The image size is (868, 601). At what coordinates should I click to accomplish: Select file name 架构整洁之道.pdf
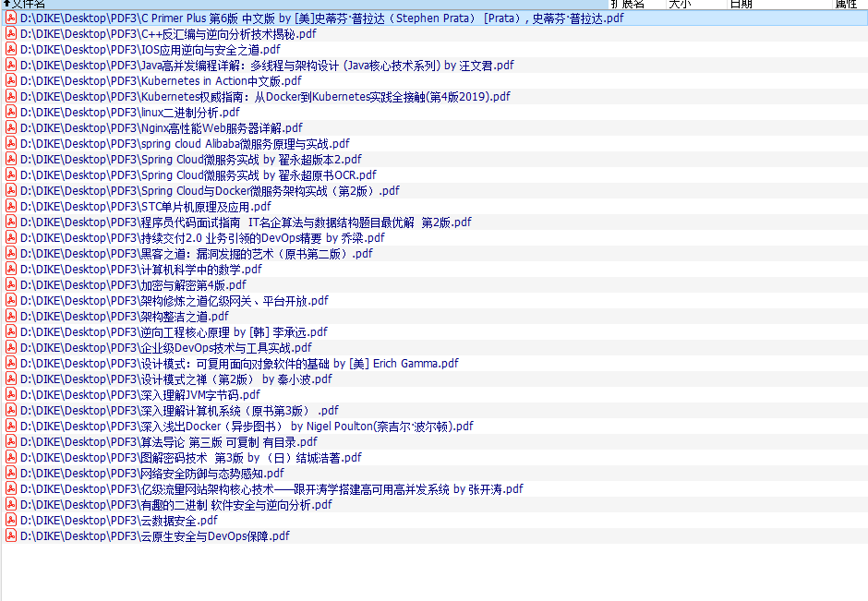pos(125,316)
